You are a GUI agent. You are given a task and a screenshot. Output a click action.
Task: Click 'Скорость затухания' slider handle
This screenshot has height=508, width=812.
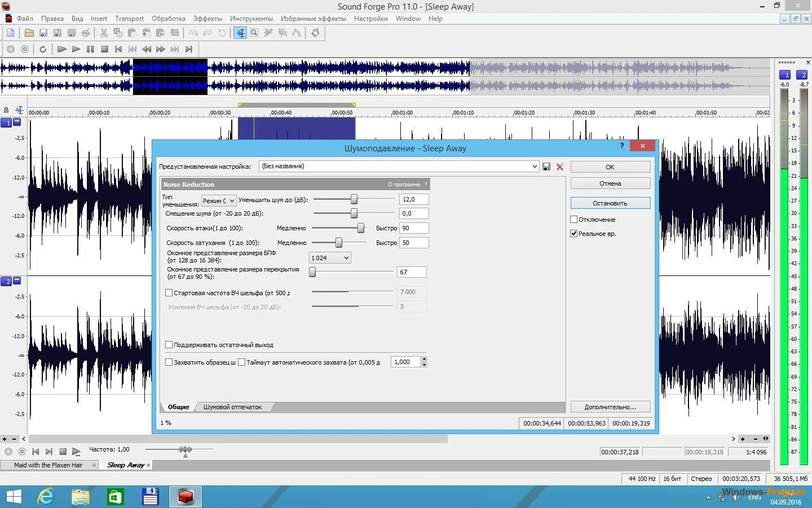[339, 243]
